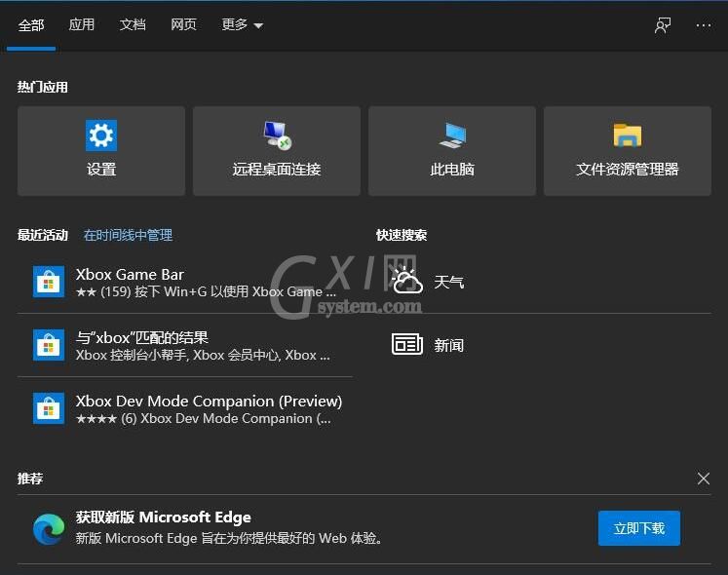Click Xbox Game Bar rating description line
This screenshot has height=575, width=728.
[206, 291]
